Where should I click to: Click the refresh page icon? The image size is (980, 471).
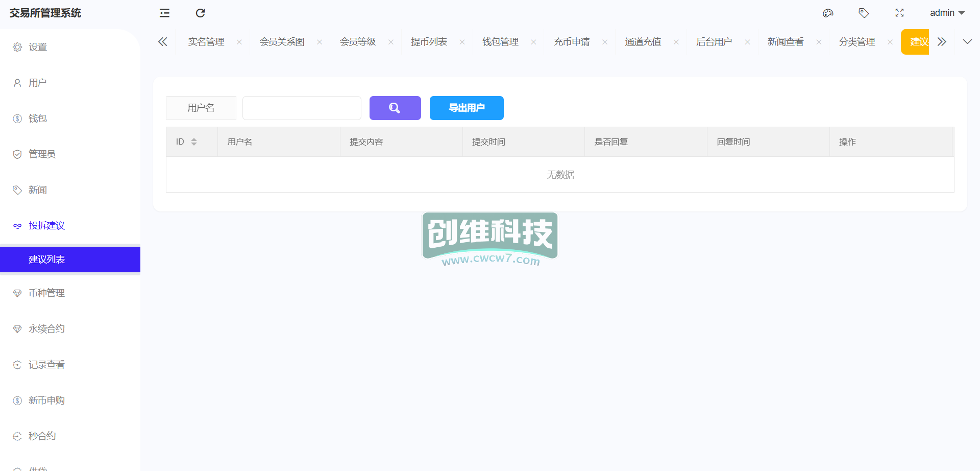coord(200,13)
